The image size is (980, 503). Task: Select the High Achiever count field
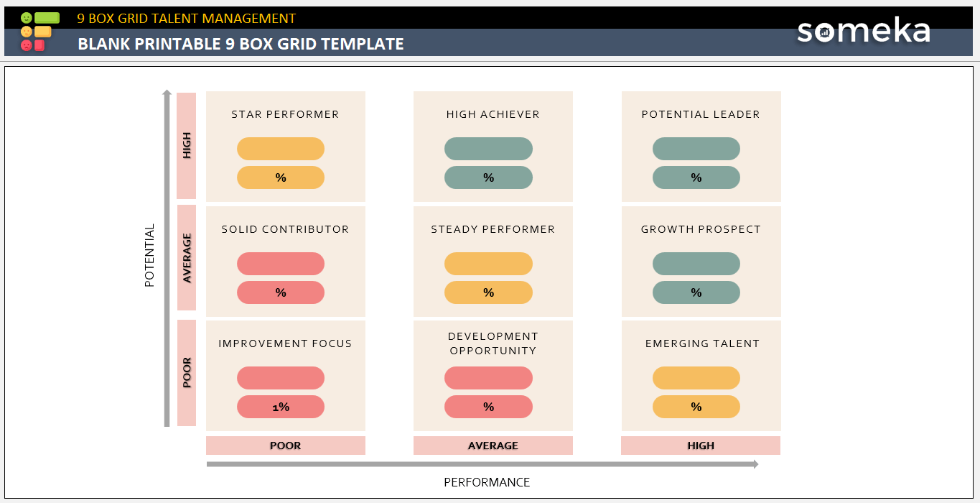488,149
